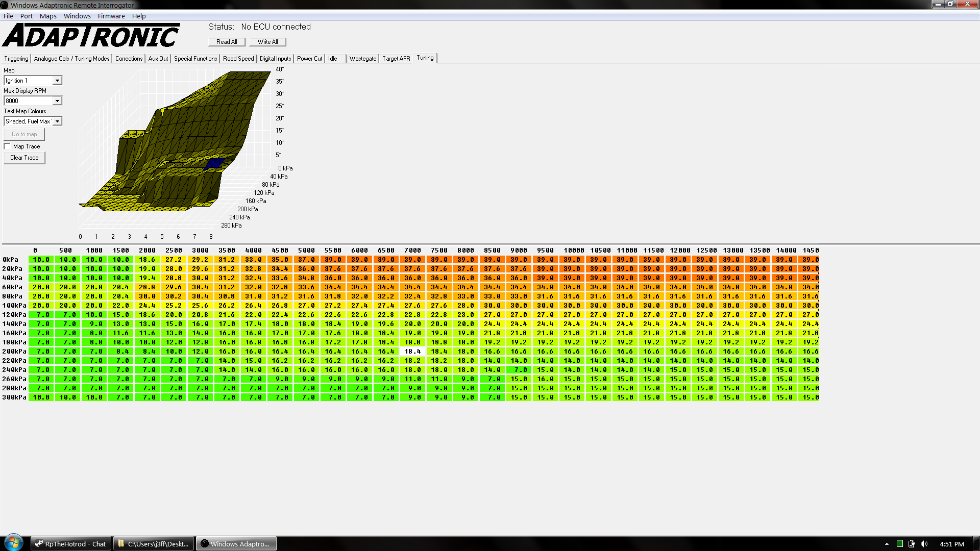This screenshot has height=551, width=980.
Task: Click the Adaptronic application icon in the title bar
Action: tap(5, 5)
